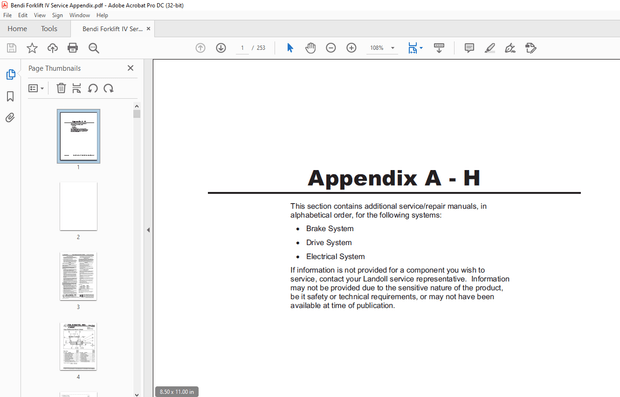The image size is (620, 397).
Task: Go to the next page arrow
Action: (x=221, y=48)
